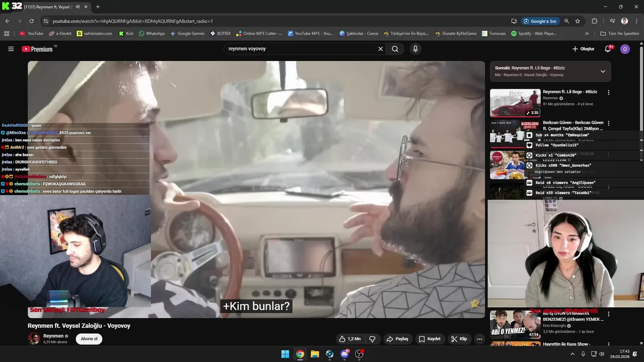Subscribe using the Abone ol button

coord(89,339)
